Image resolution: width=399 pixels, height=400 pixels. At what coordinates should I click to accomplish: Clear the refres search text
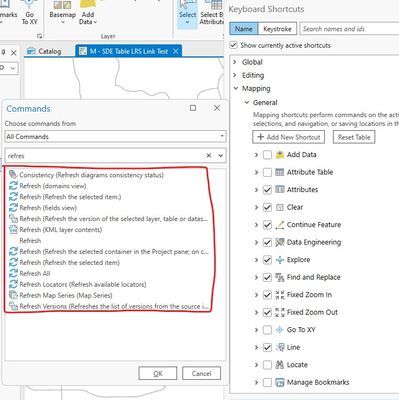(x=209, y=155)
